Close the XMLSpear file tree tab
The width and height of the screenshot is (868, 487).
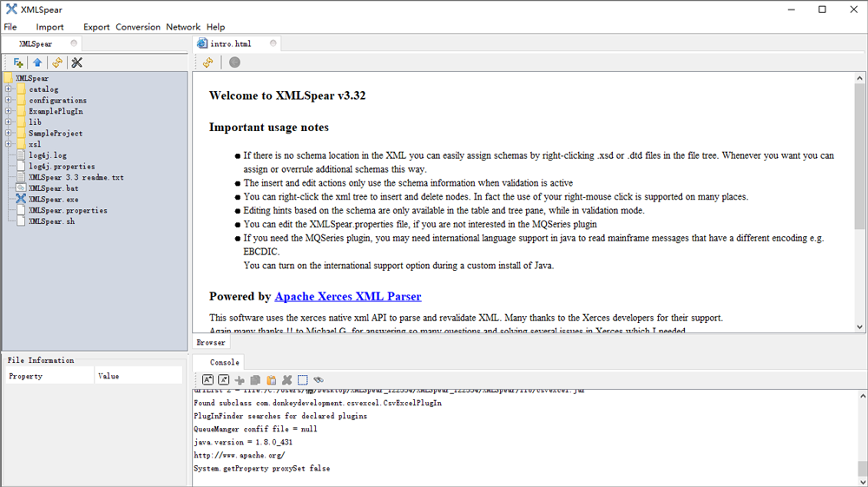click(74, 43)
